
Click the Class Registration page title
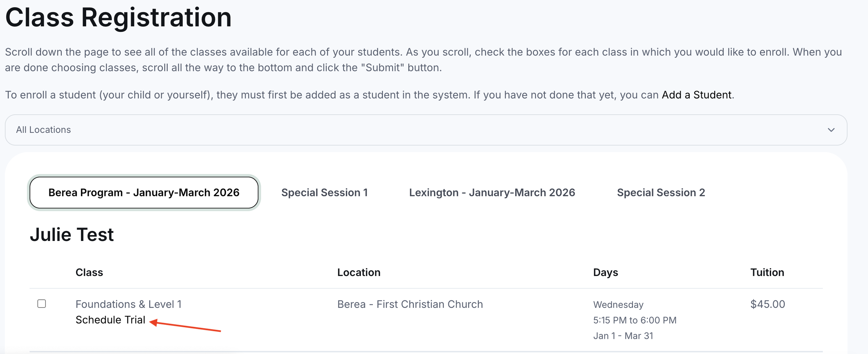point(118,18)
